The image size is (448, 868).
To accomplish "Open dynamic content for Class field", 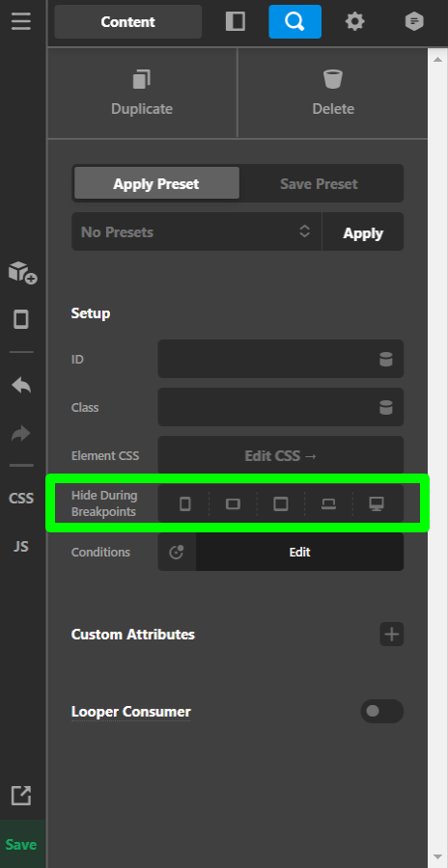I will click(x=386, y=407).
